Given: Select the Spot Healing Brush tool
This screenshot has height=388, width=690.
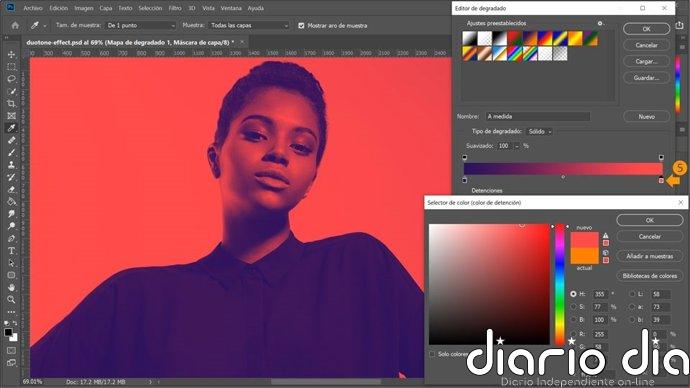Looking at the screenshot, I should pyautogui.click(x=11, y=140).
